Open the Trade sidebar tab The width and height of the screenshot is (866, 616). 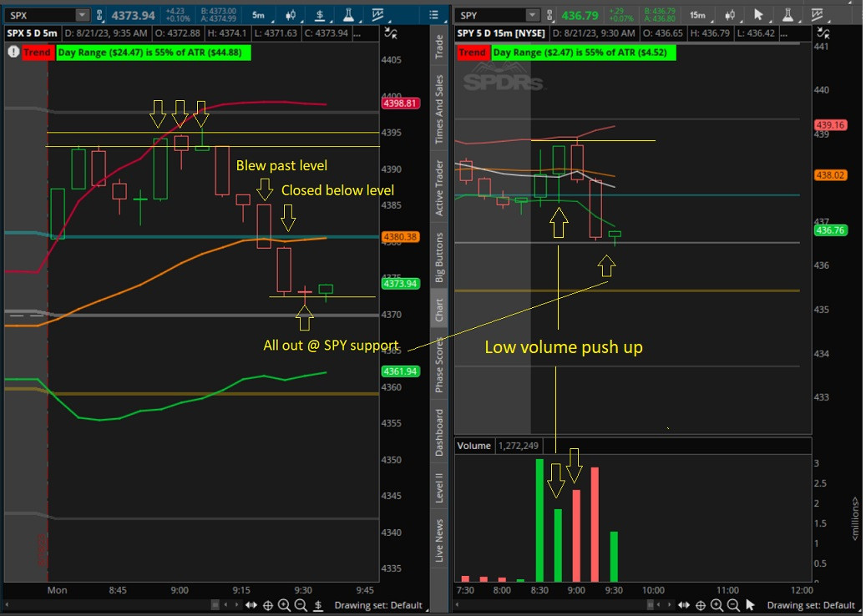438,47
